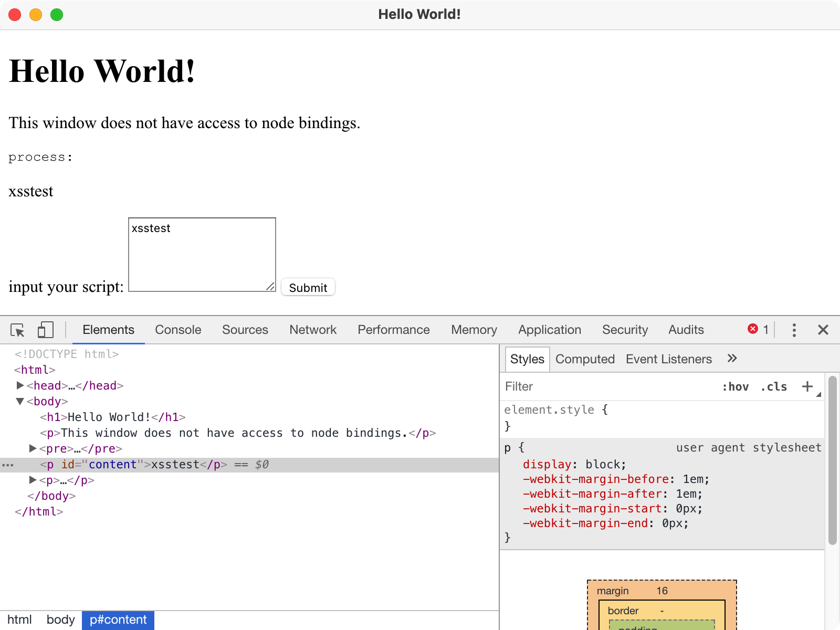
Task: Activate the inspect element picker icon
Action: coord(17,330)
